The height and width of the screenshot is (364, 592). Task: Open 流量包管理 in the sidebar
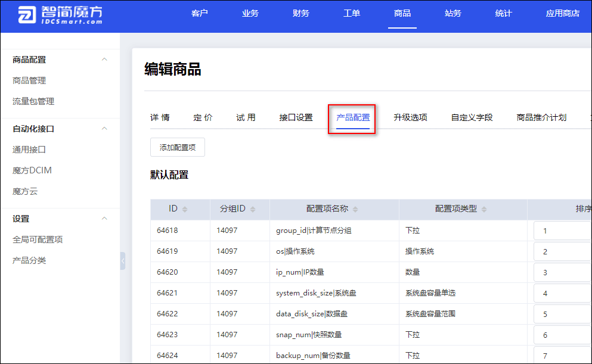pyautogui.click(x=33, y=101)
